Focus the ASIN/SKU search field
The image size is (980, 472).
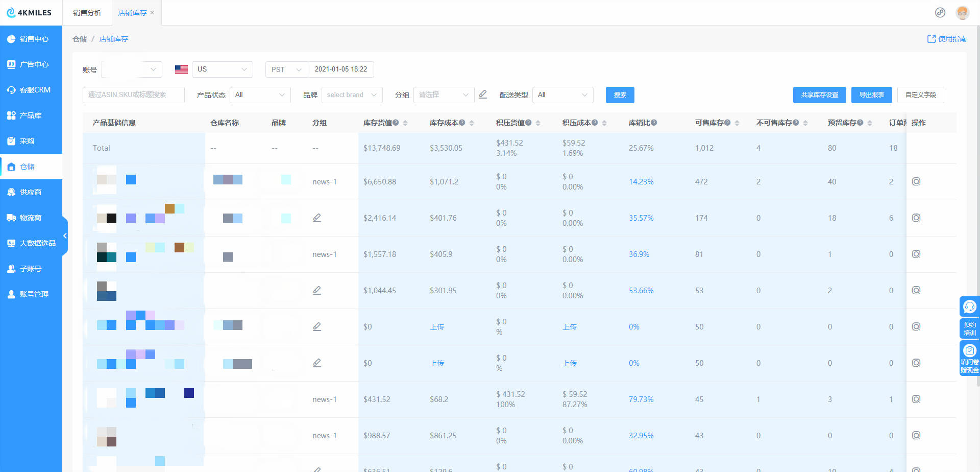[134, 95]
